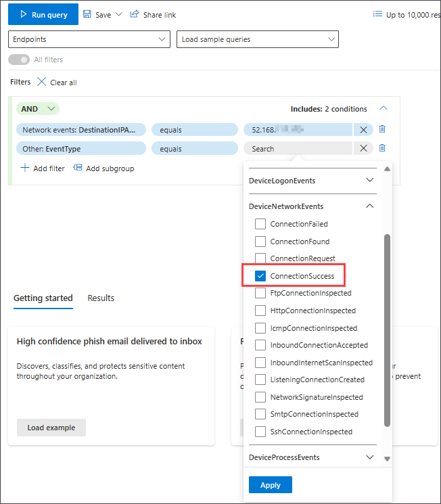Click the Add filter label
The image size is (441, 504).
[49, 168]
